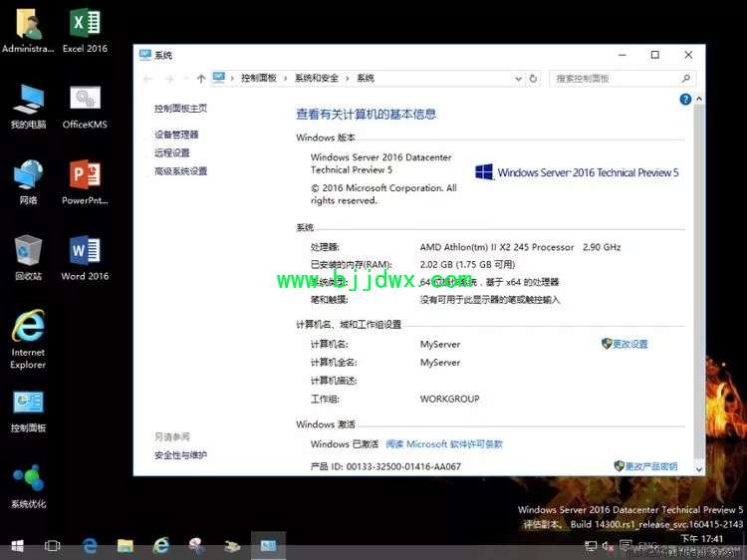This screenshot has height=560, width=747.
Task: Open help with the blue question mark icon
Action: pos(685,99)
